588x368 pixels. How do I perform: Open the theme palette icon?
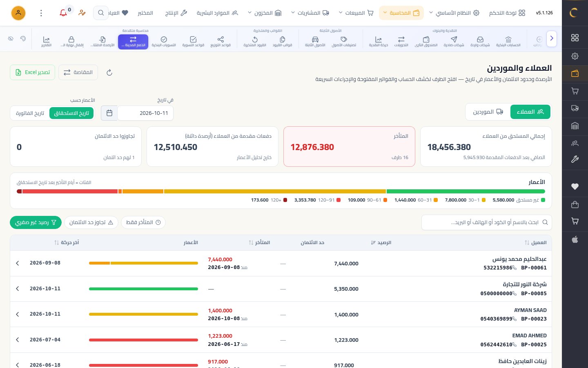pos(23,38)
